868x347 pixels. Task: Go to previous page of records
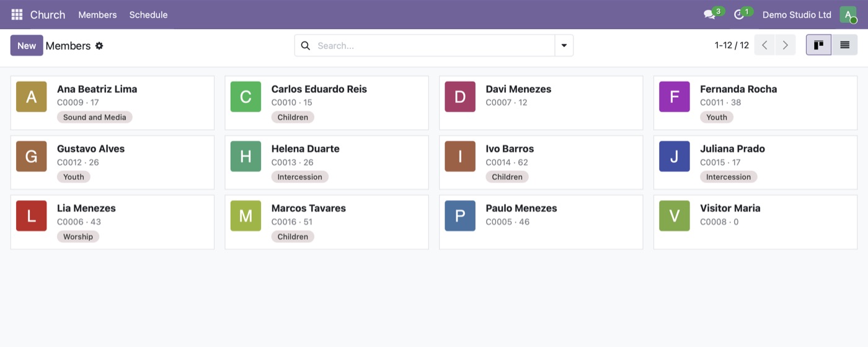[764, 45]
